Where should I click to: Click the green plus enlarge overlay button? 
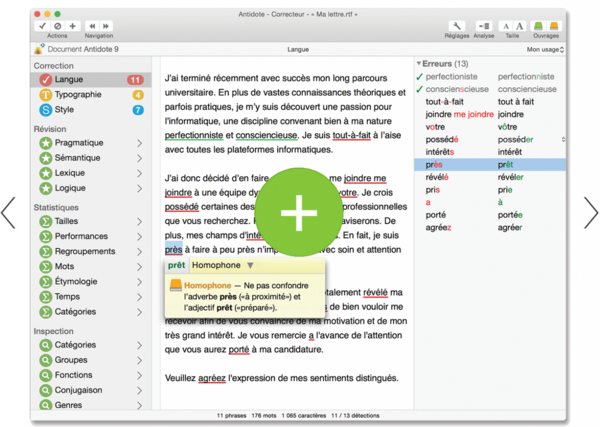[x=299, y=212]
